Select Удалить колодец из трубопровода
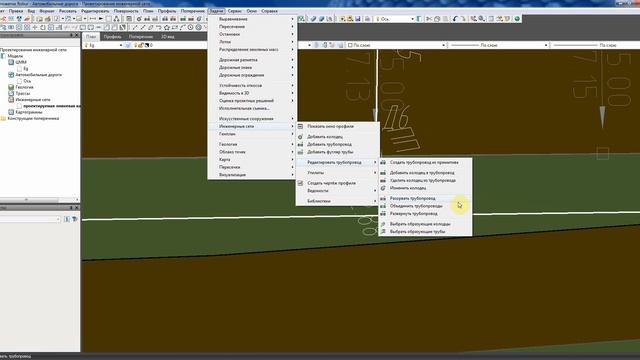Viewport: 640px width, 360px height. [425, 180]
